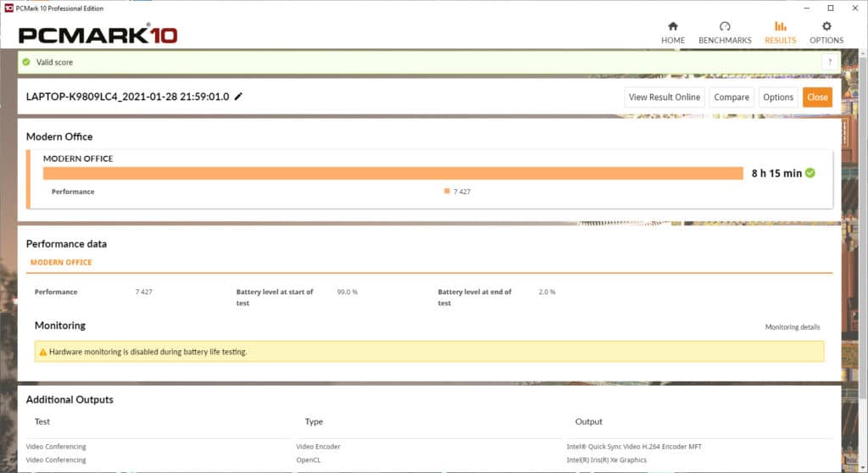Select the MODERN OFFICE performance data tab
Screen dimensions: 868x473
coord(61,263)
